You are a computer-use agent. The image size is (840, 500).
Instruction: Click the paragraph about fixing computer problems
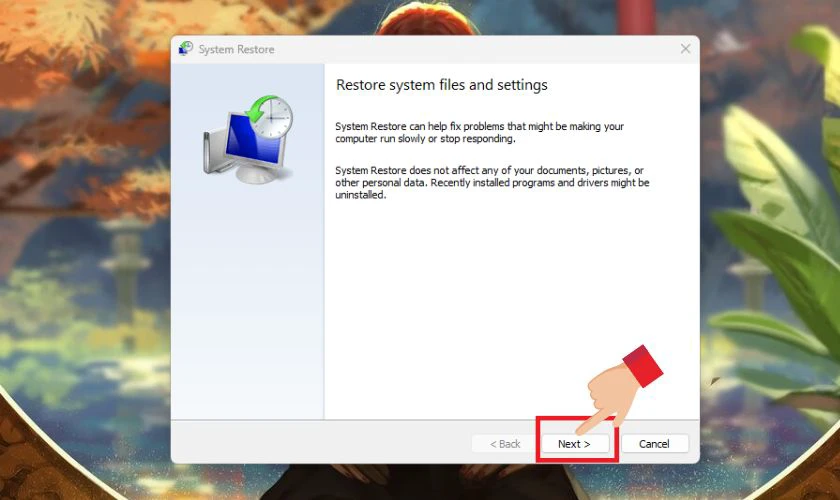coord(479,132)
